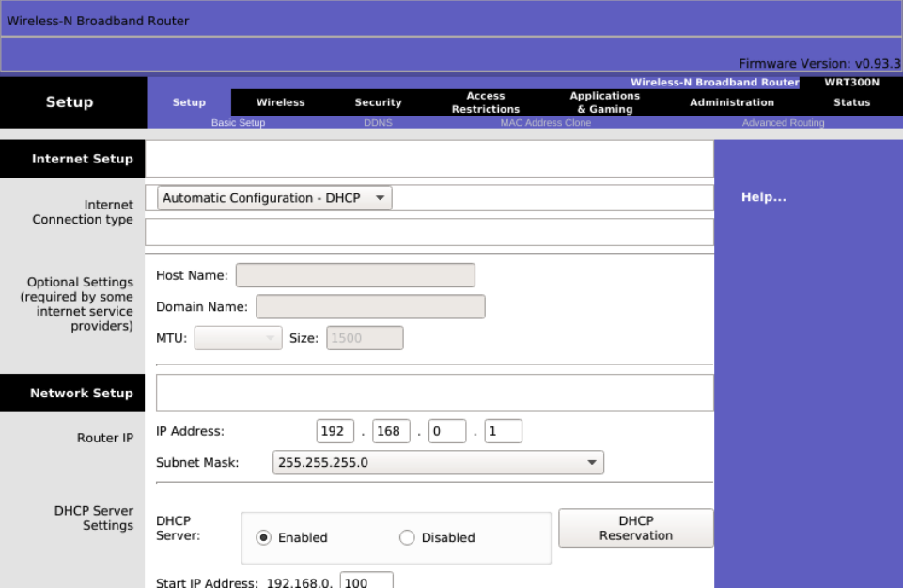Click the large Setup heading on the left
The height and width of the screenshot is (588, 903).
[x=70, y=102]
